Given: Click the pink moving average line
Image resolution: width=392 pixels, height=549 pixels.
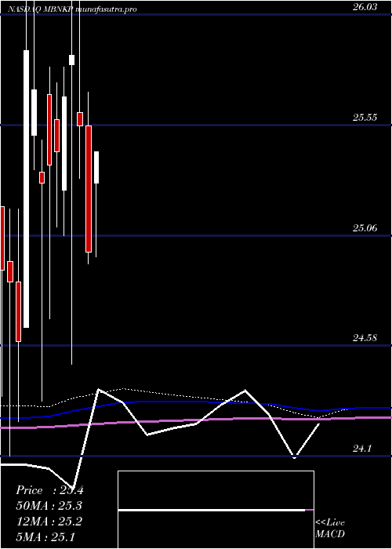Looking at the screenshot, I should (x=196, y=420).
